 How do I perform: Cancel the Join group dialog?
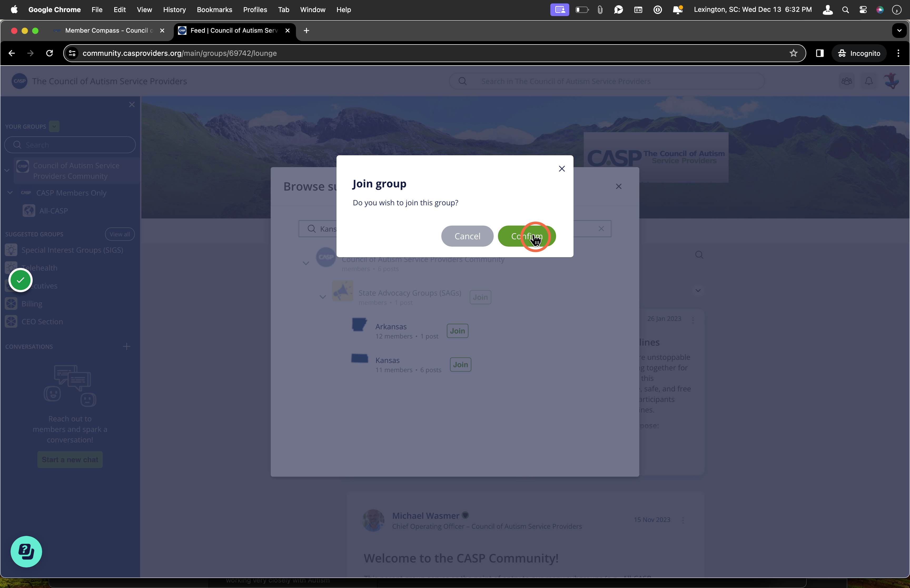pos(467,236)
